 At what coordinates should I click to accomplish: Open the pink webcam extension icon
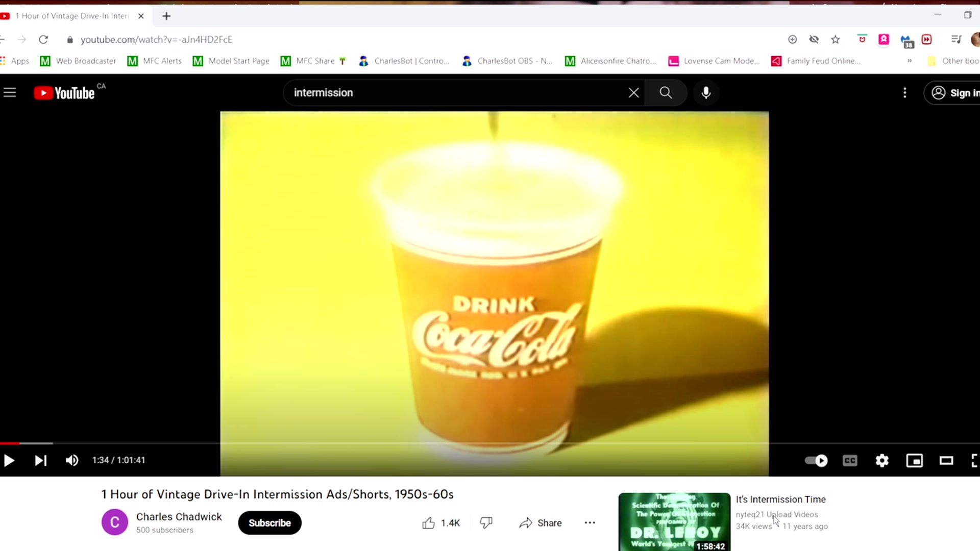pyautogui.click(x=884, y=39)
